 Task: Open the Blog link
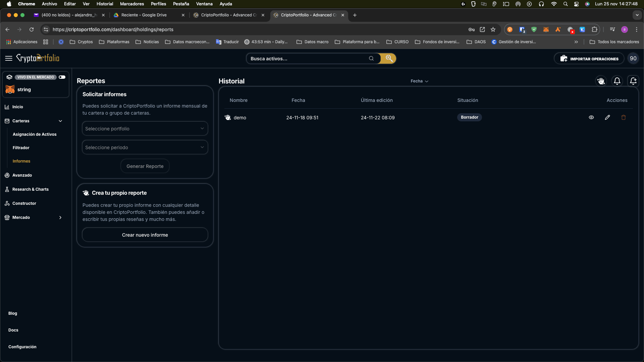[x=13, y=313]
